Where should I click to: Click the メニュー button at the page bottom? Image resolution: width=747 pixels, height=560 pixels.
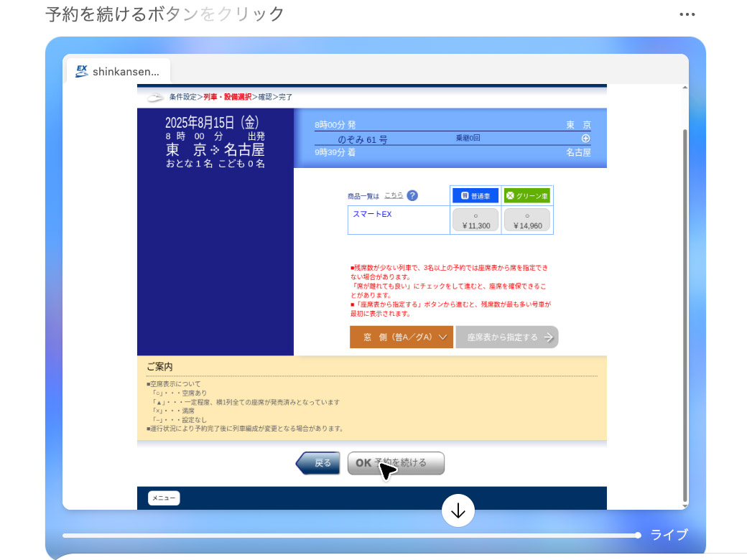pos(164,498)
